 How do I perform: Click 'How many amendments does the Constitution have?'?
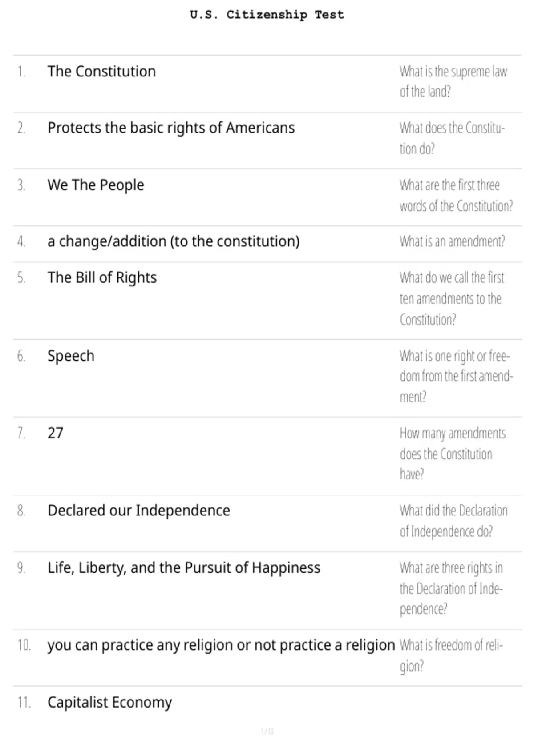point(453,454)
